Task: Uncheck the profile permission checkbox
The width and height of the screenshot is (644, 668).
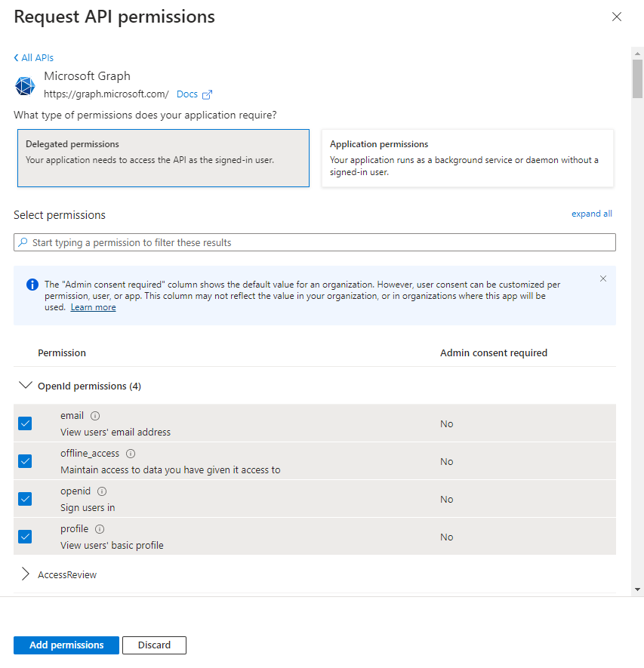Action: pos(25,537)
